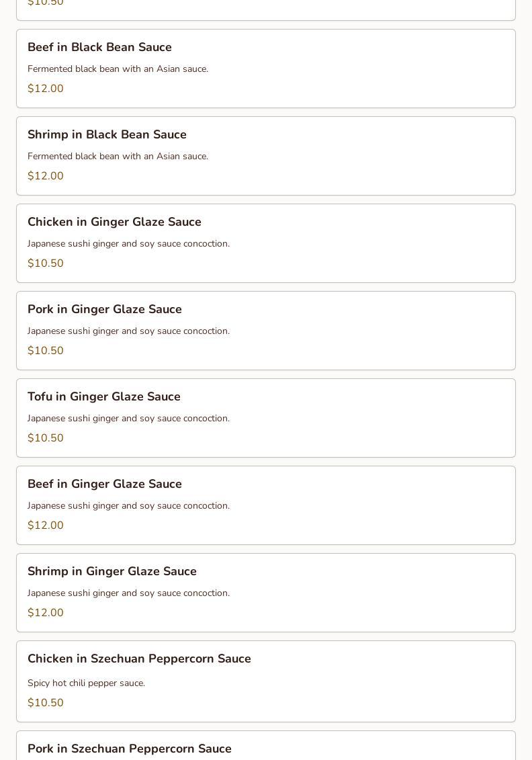Choose Chicken in Ginger Glaze Sauce
The image size is (532, 760).
[114, 222]
